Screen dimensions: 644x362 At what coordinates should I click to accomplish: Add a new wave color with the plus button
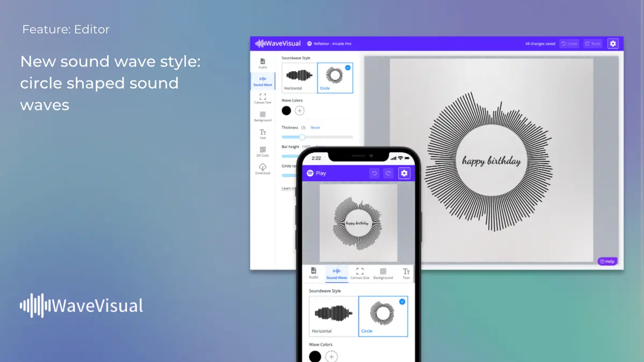(x=299, y=110)
